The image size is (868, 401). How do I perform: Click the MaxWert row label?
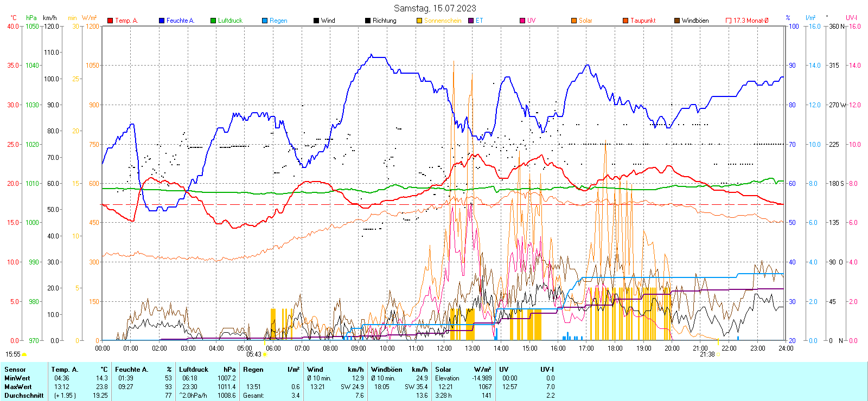(18, 387)
